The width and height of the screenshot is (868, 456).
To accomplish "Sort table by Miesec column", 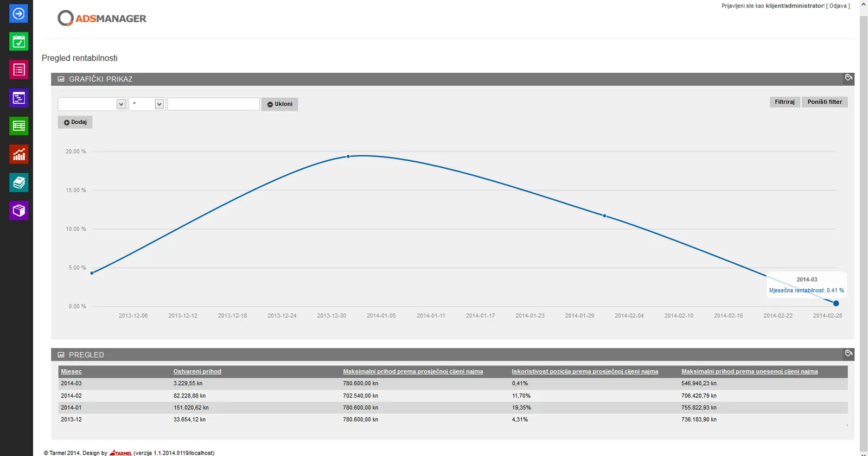I will pyautogui.click(x=71, y=372).
